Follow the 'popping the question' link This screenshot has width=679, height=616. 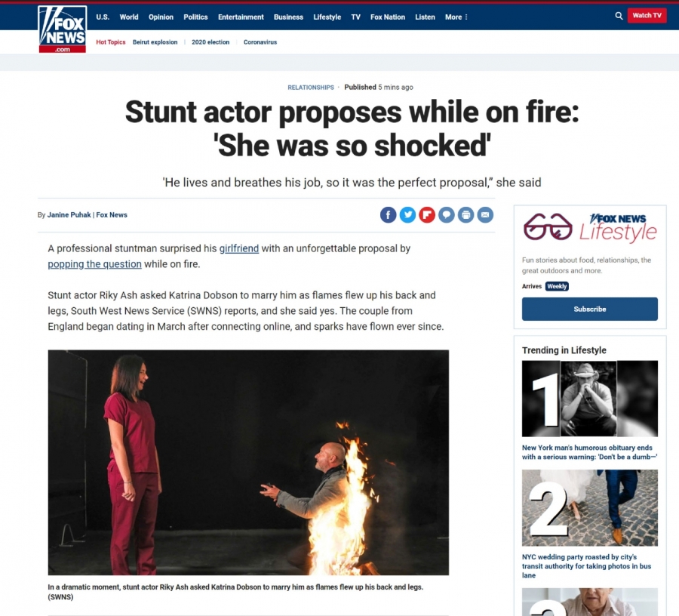click(x=94, y=263)
